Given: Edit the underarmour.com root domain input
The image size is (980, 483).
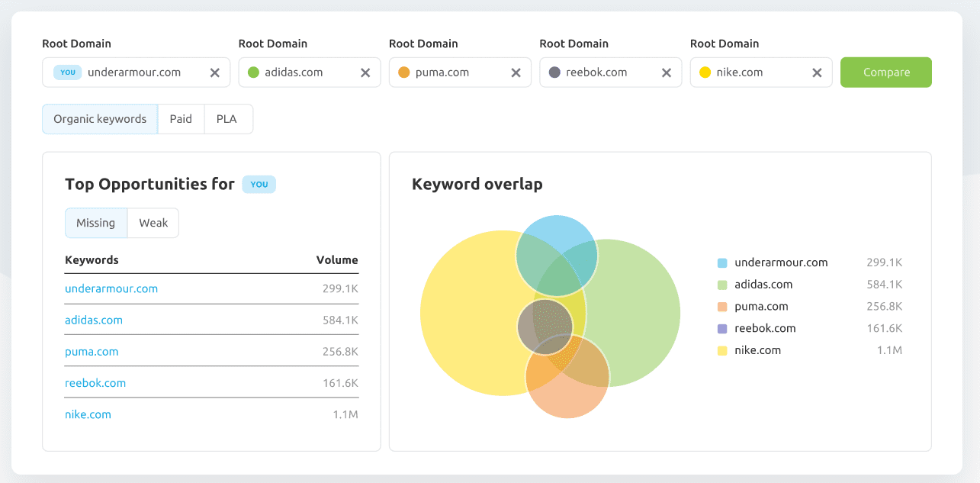Looking at the screenshot, I should 134,72.
